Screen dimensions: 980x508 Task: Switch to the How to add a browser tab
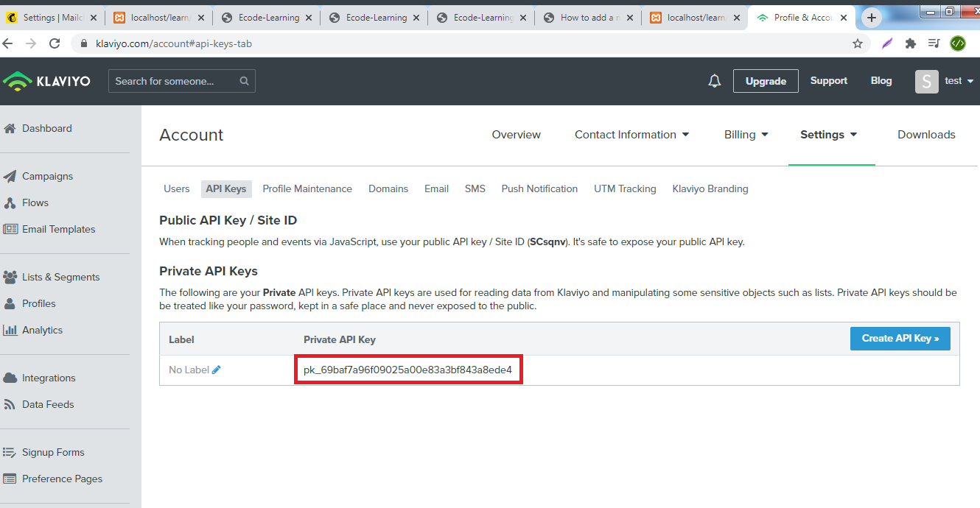click(589, 18)
